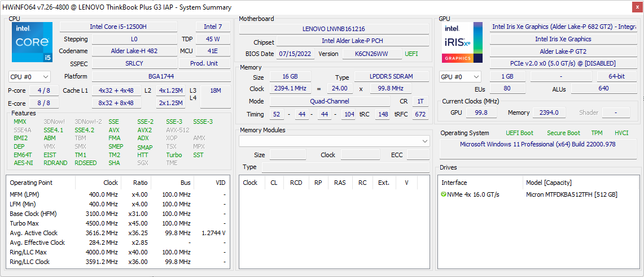This screenshot has width=644, height=277.
Task: Click the BIOS date 07/15/2022 field
Action: tap(296, 54)
